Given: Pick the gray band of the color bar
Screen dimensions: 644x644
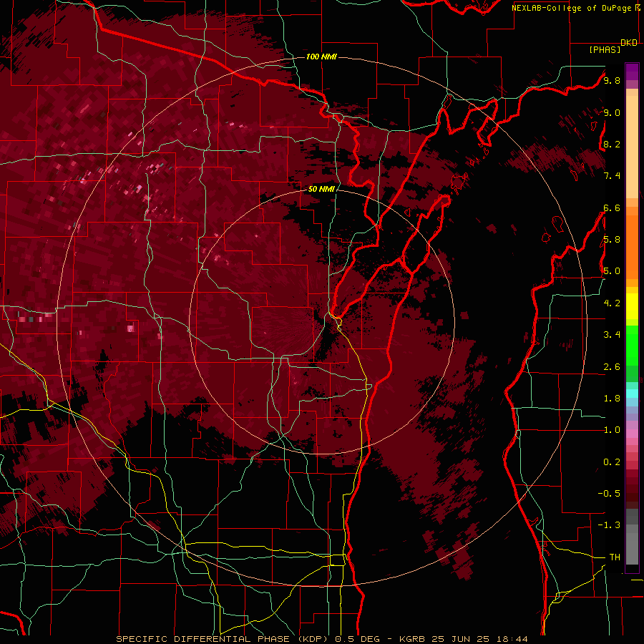Looking at the screenshot, I should pyautogui.click(x=632, y=536).
